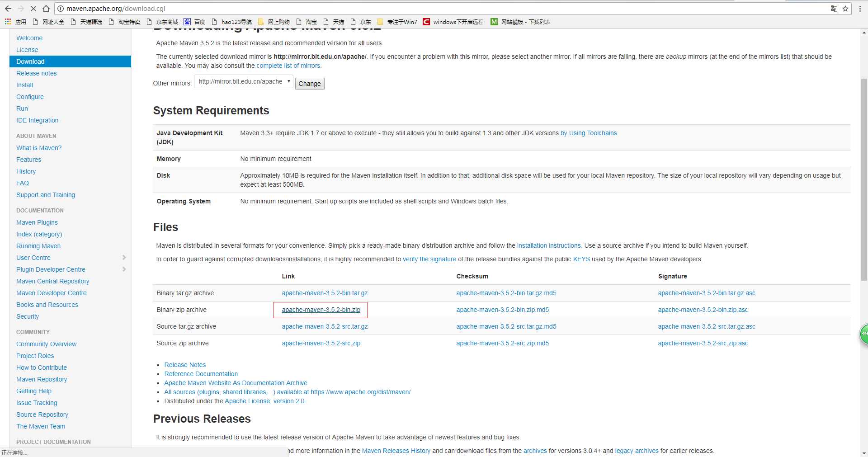Select Welcome in sidebar
The width and height of the screenshot is (868, 457).
point(29,38)
